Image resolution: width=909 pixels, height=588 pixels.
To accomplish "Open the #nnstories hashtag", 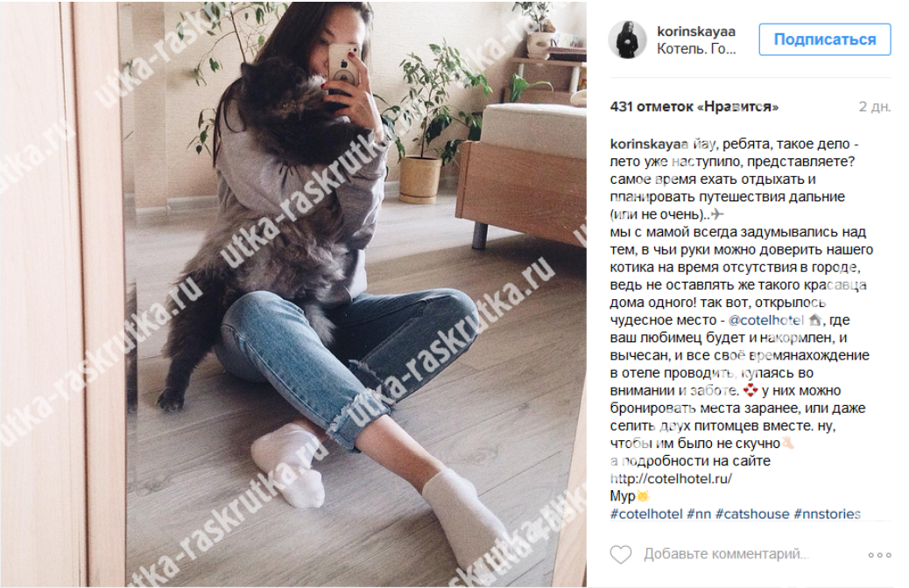I will [x=828, y=514].
